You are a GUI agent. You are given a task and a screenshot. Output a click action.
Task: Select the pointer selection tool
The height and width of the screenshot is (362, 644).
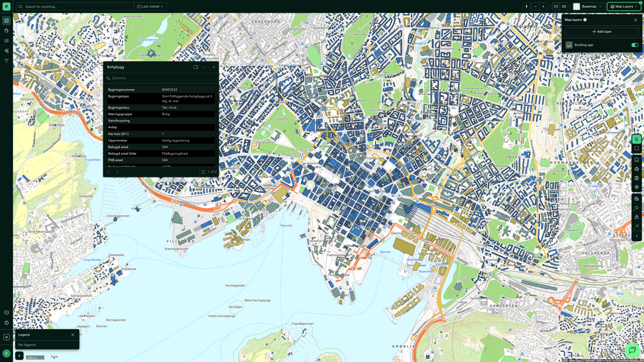click(637, 139)
